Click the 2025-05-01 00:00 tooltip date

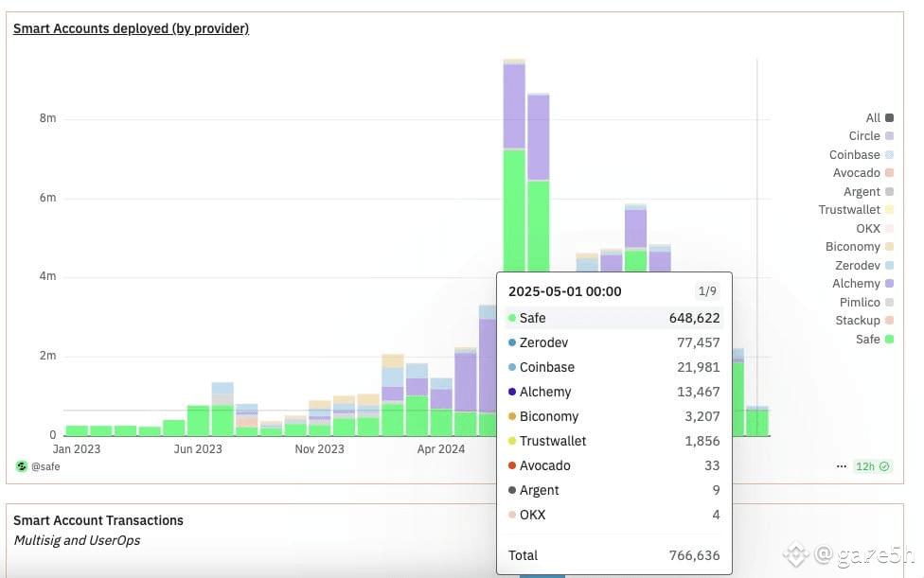tap(564, 291)
